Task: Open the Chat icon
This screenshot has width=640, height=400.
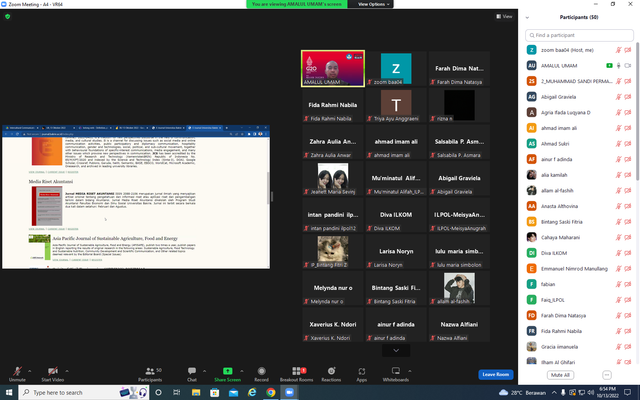Action: pos(192,371)
